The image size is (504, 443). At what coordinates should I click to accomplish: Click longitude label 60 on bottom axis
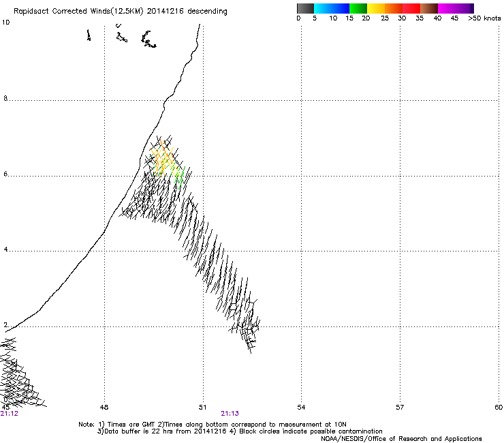[499, 408]
